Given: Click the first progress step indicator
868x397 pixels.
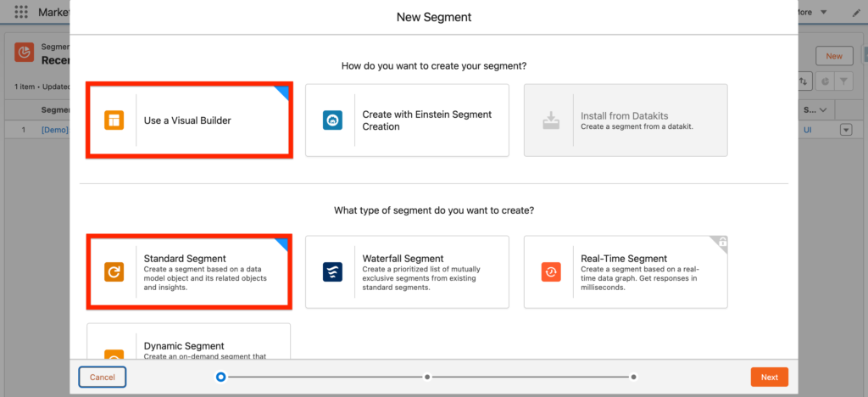Looking at the screenshot, I should pos(221,377).
